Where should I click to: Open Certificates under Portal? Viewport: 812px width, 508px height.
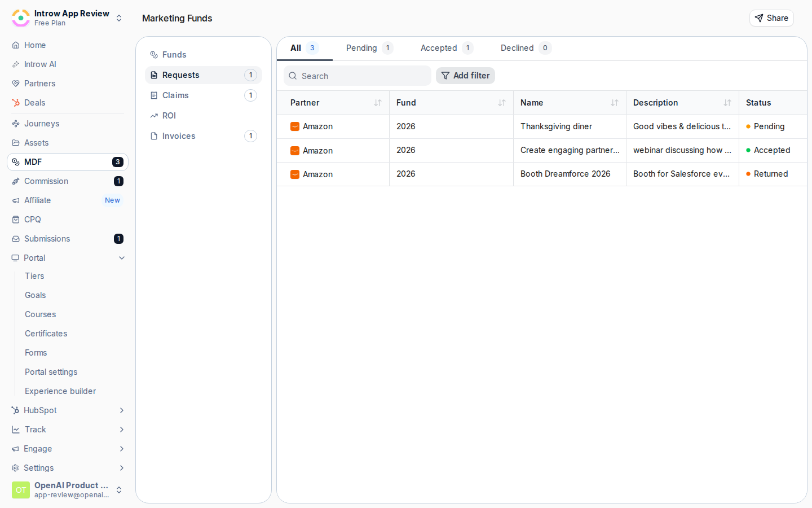(x=46, y=334)
